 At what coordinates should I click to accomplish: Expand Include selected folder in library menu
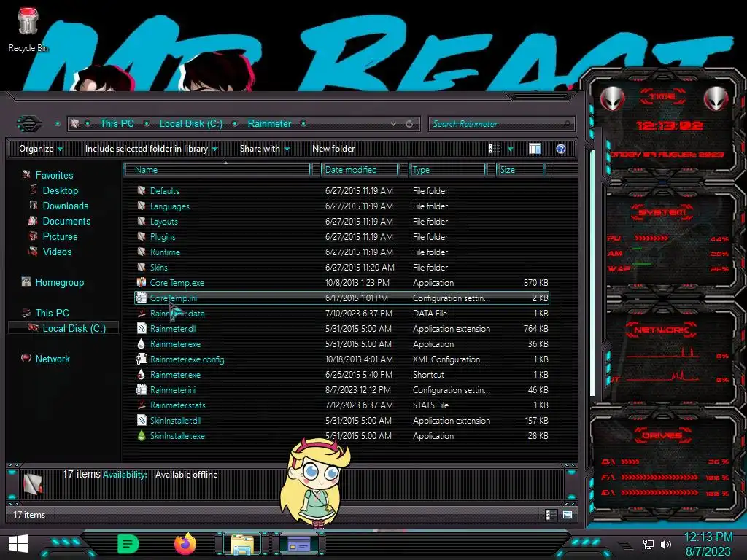pyautogui.click(x=152, y=149)
